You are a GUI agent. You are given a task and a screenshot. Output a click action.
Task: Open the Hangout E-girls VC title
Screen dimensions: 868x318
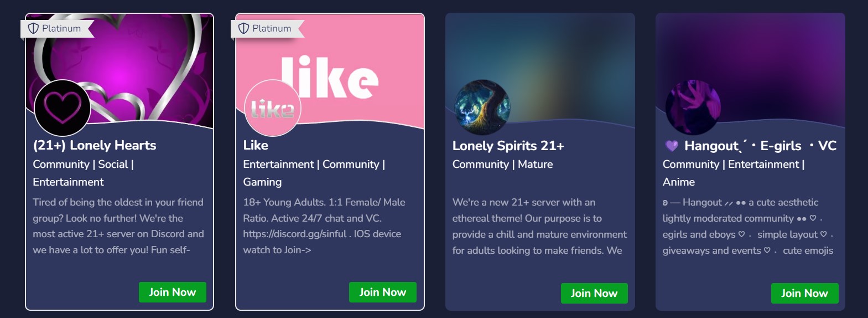click(x=760, y=146)
